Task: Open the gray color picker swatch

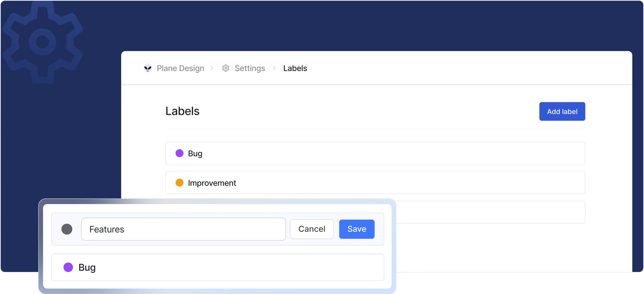Action: click(67, 229)
